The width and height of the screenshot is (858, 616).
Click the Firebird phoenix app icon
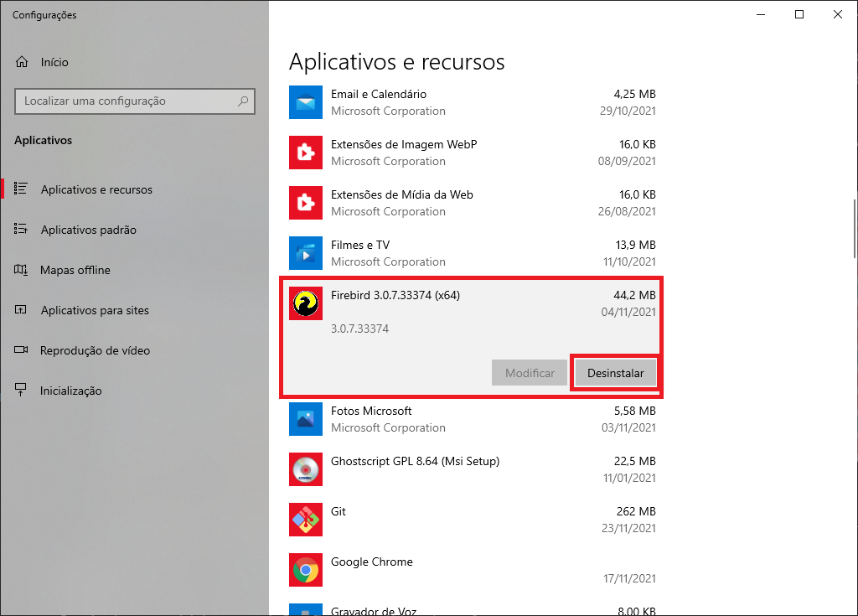point(305,303)
